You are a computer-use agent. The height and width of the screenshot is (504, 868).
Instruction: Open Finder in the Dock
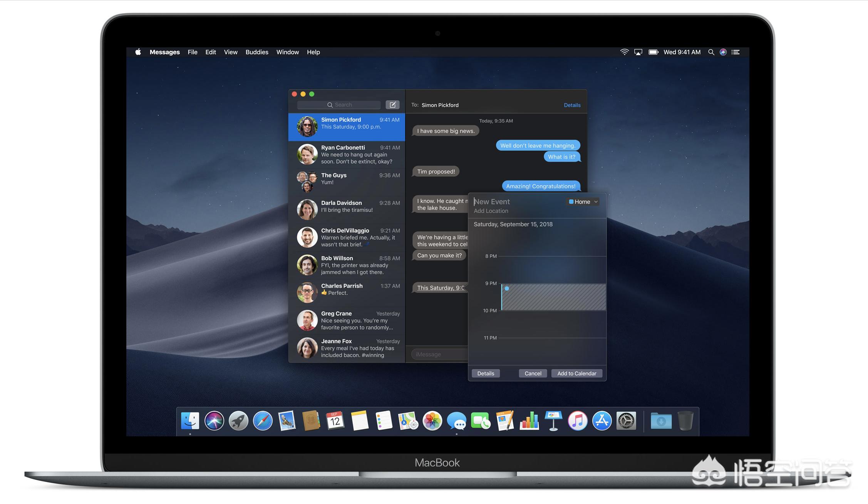tap(190, 421)
